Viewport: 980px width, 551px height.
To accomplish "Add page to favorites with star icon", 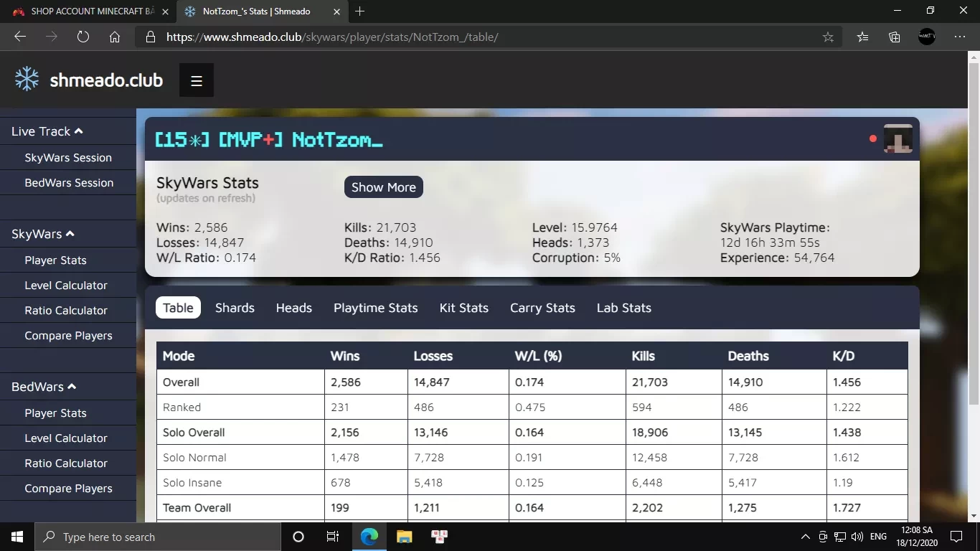I will click(x=828, y=37).
